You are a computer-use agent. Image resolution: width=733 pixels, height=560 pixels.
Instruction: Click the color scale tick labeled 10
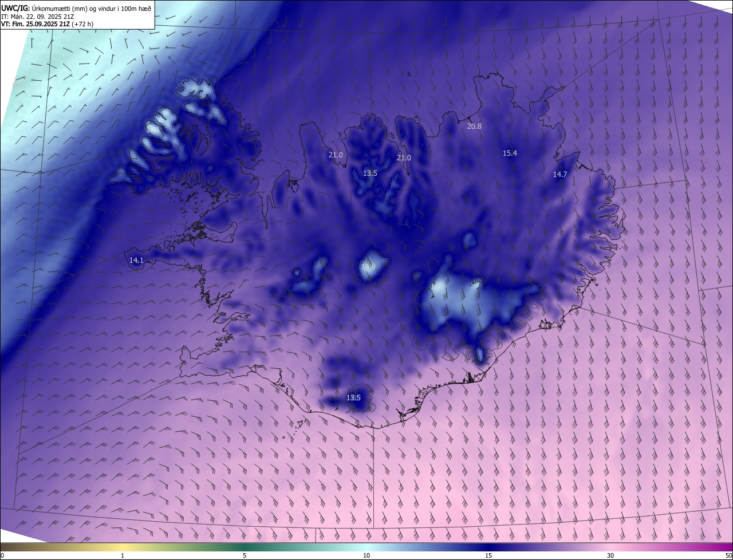click(x=366, y=555)
